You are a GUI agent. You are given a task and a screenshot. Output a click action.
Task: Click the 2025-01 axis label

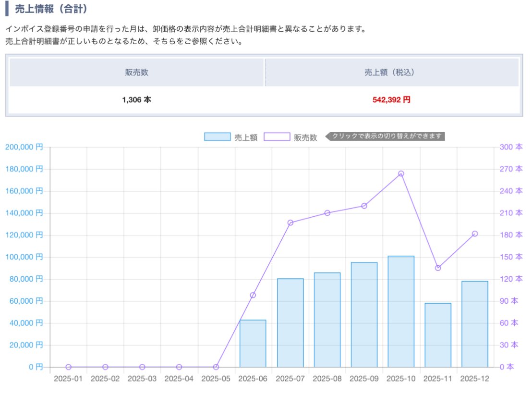[68, 379]
